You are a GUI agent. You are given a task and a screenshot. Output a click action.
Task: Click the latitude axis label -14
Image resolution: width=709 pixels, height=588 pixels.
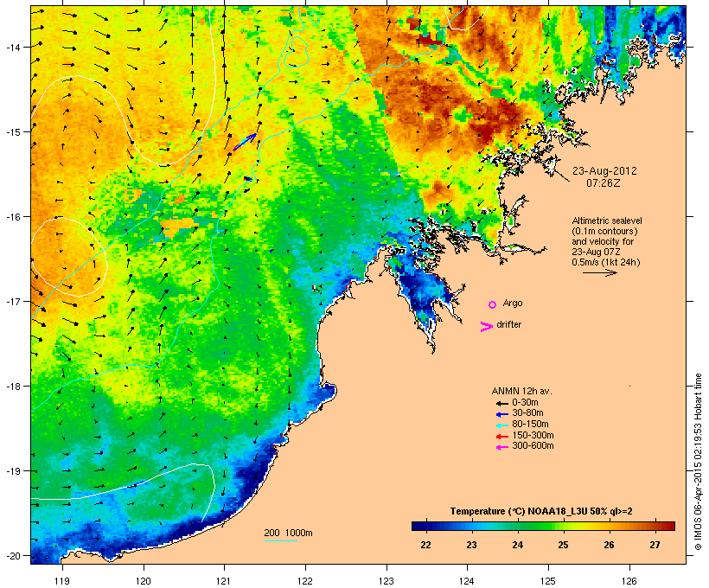tap(13, 47)
